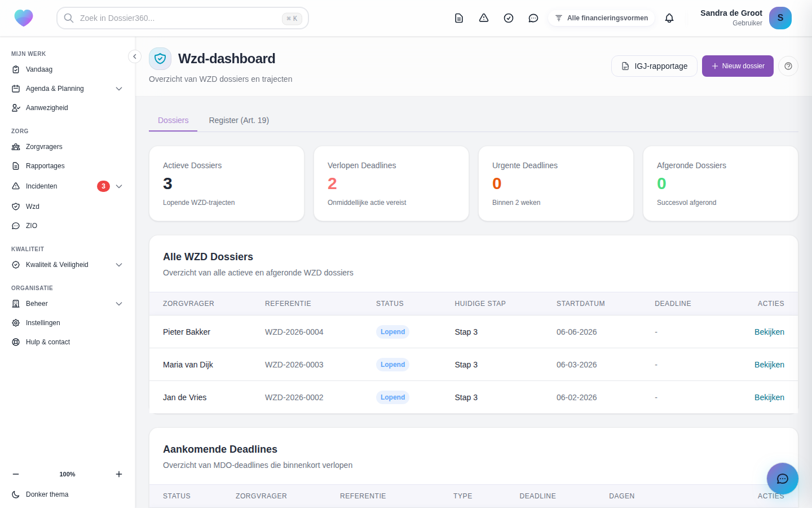Click reference WZD-2026-0004
The image size is (812, 508).
pyautogui.click(x=294, y=332)
